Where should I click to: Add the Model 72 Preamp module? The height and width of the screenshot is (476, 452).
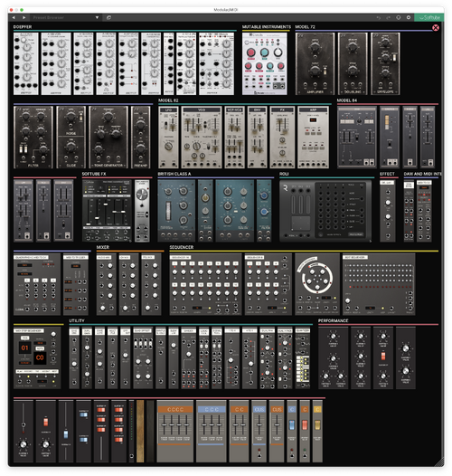pos(140,138)
